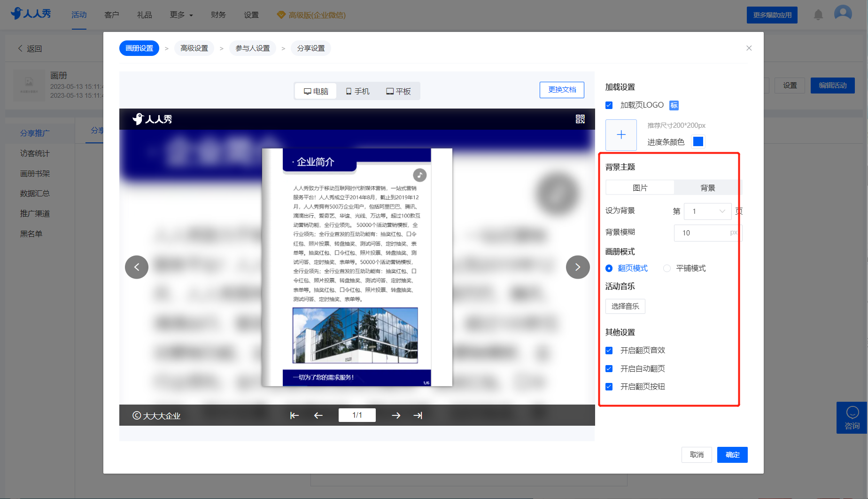Image resolution: width=868 pixels, height=499 pixels.
Task: Click the plus icon to upload loading logo
Action: pos(621,135)
